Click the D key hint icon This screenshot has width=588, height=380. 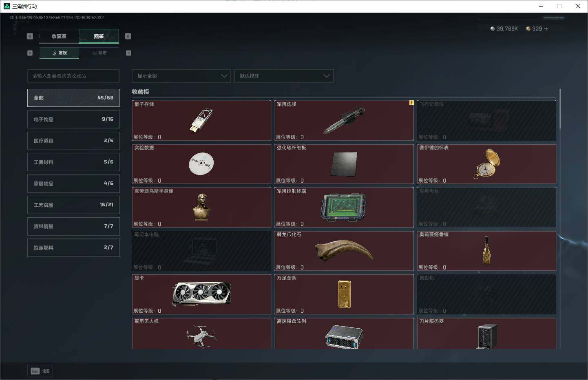click(x=129, y=53)
